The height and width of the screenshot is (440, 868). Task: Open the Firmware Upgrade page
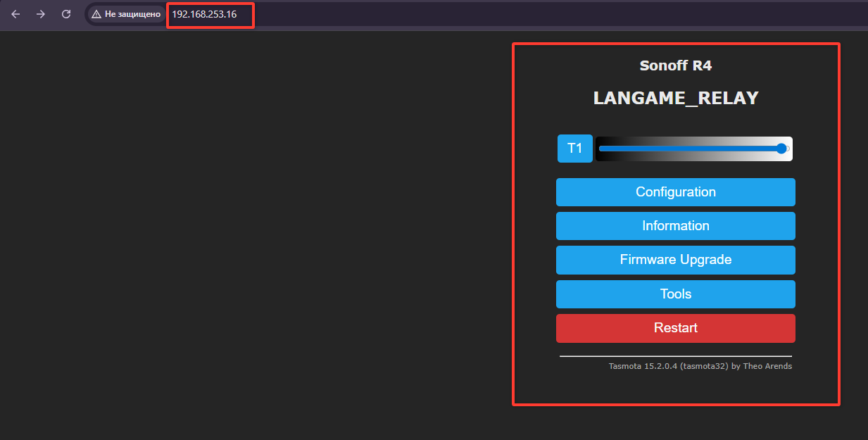(676, 260)
